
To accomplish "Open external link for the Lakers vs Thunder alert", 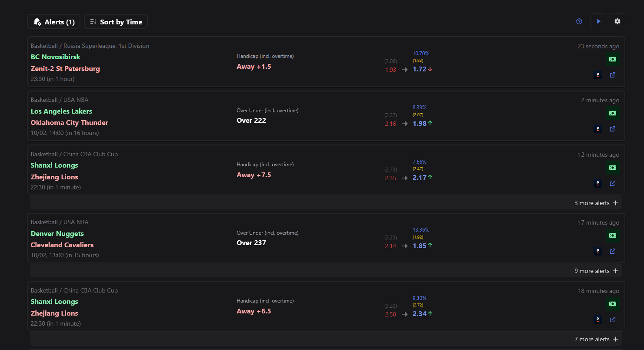I will click(613, 129).
